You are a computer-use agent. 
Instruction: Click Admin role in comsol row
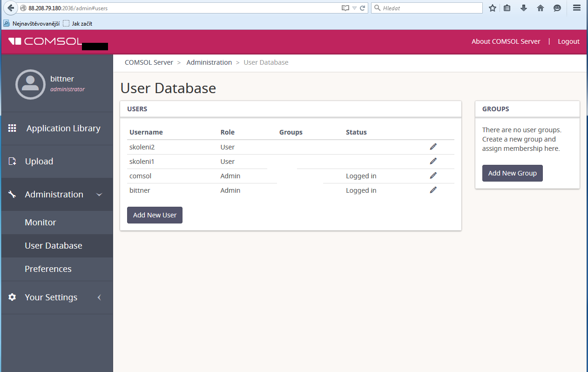(x=230, y=176)
